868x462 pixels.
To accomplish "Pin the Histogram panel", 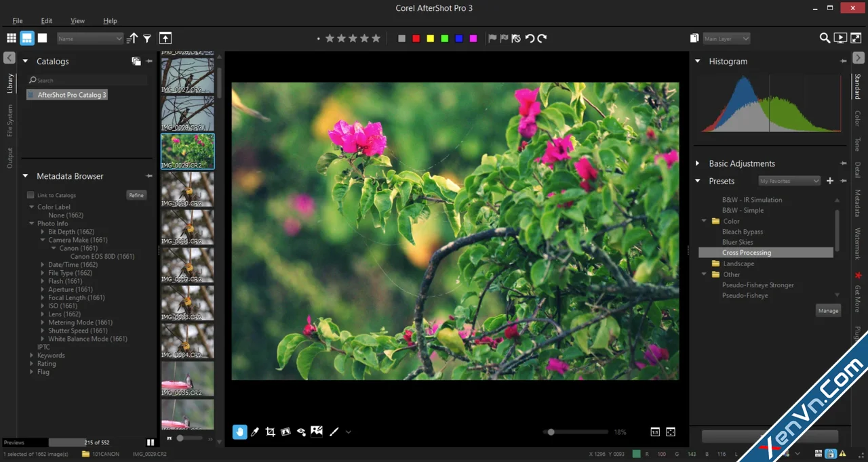I will (x=844, y=61).
